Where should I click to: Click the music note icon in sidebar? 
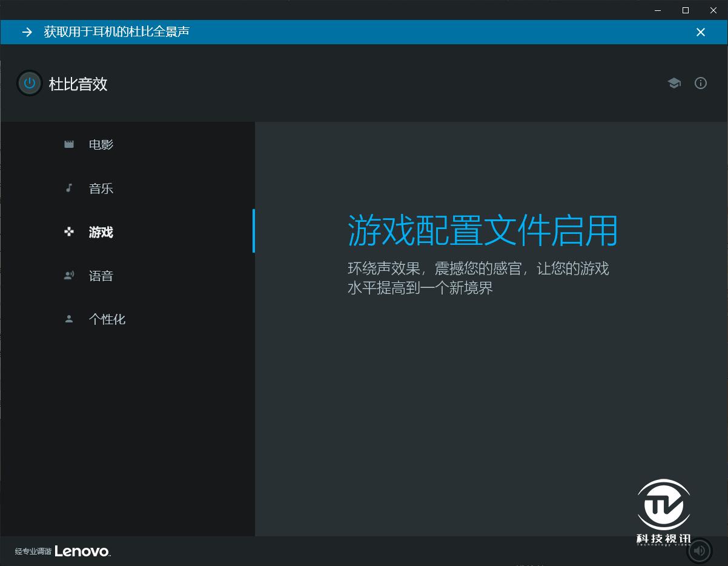coord(68,188)
